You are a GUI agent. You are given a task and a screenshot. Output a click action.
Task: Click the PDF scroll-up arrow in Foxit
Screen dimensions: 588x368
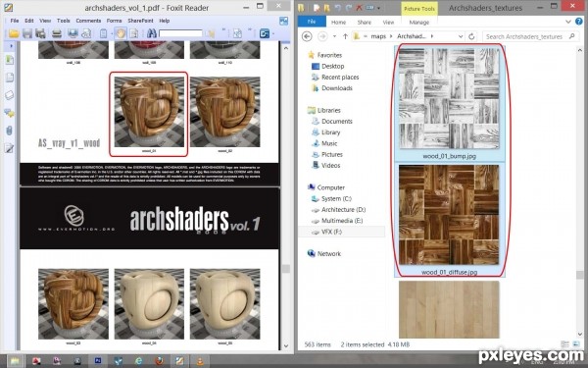(x=286, y=48)
